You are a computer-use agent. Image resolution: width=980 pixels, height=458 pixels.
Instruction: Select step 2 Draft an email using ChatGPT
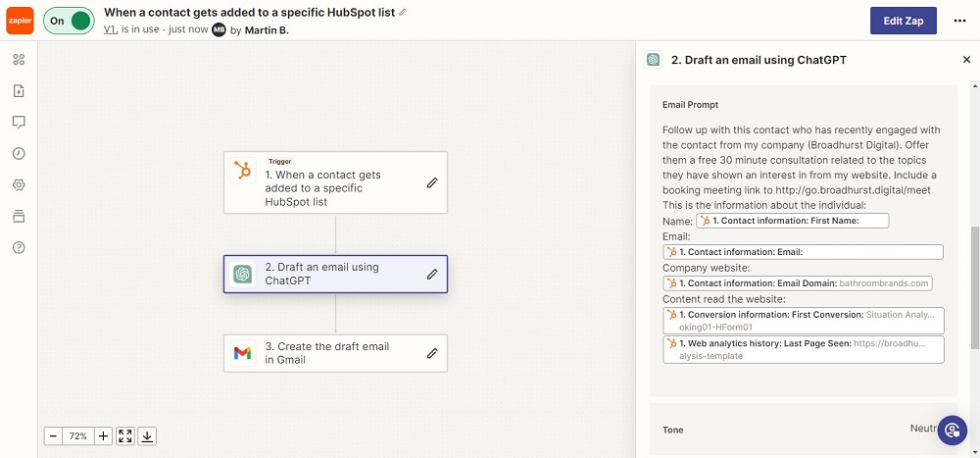335,274
